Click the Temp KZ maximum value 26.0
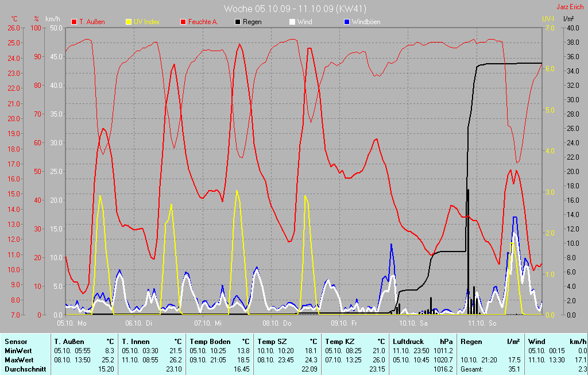The image size is (588, 375). point(379,359)
